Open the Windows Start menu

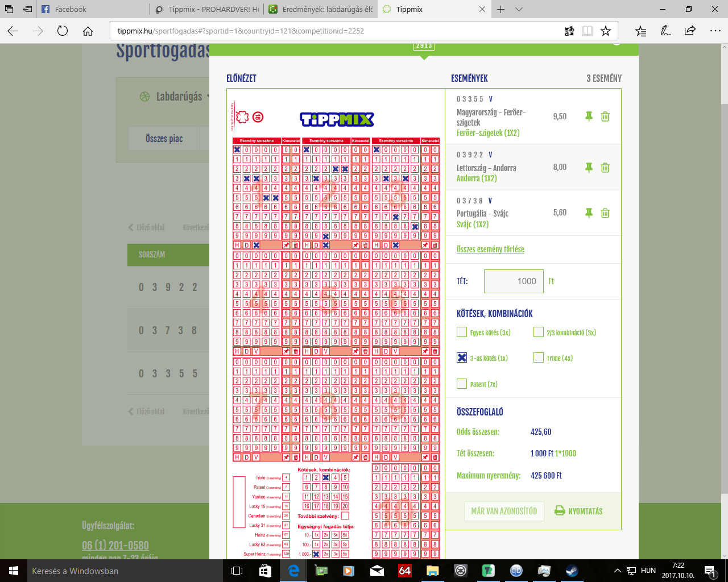pos(14,571)
